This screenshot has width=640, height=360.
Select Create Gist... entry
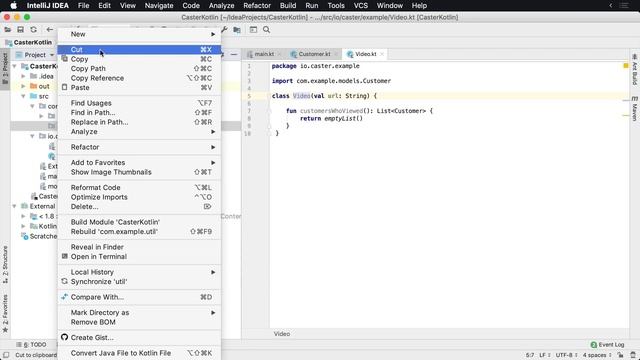[x=139, y=338]
